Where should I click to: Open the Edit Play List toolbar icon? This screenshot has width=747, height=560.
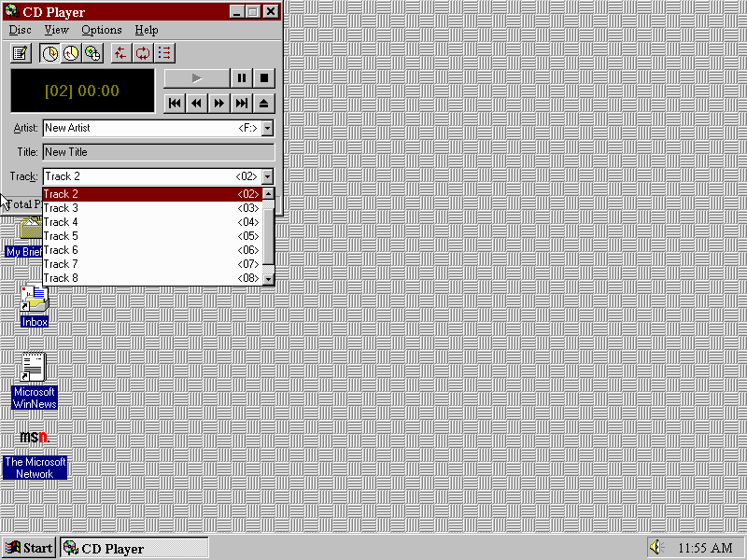coord(21,53)
